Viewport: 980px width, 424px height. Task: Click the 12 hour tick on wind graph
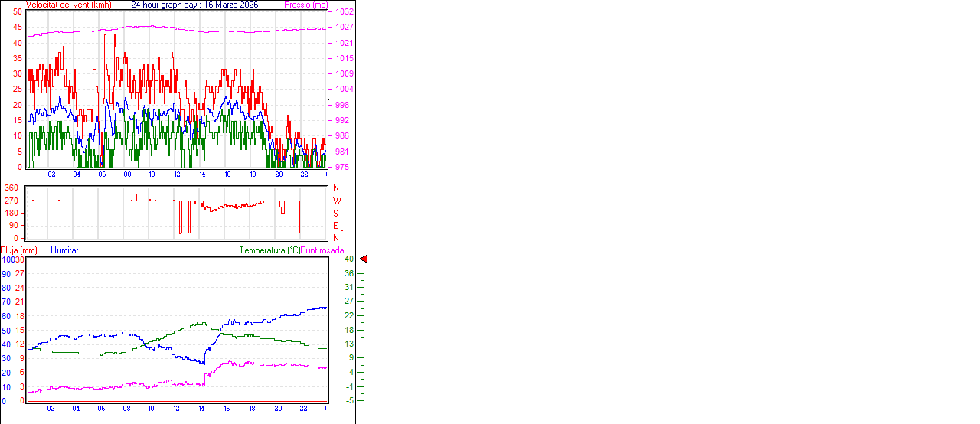point(177,174)
